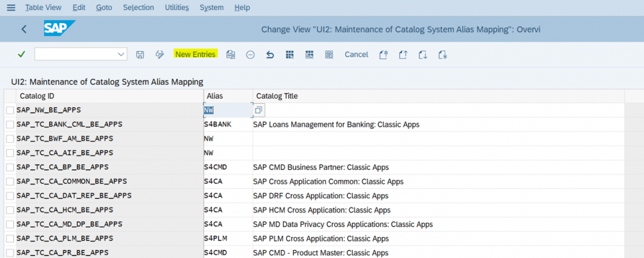
Task: Click Alias cell of SAP_TC_CA_BP_BE_APPS row
Action: click(x=228, y=167)
